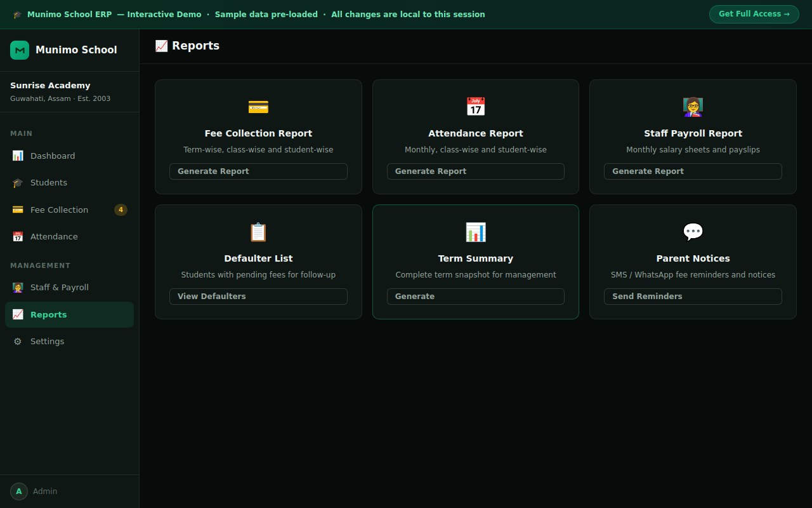Click the MANAGEMENT section label

click(41, 265)
